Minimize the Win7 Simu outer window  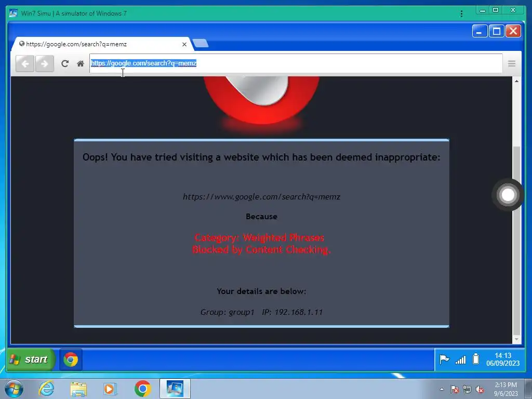[x=483, y=10]
